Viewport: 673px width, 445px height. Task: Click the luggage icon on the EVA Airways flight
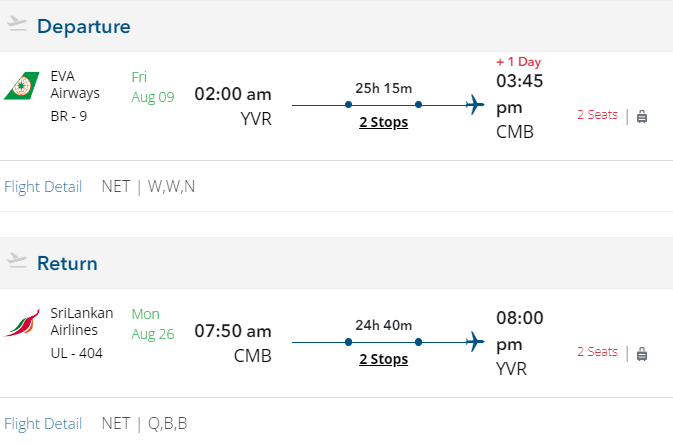[x=642, y=116]
